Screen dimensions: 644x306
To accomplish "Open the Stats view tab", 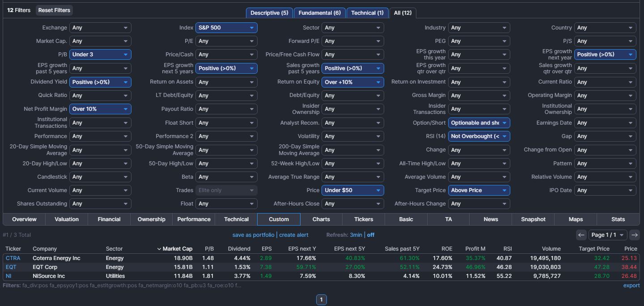I will 618,219.
